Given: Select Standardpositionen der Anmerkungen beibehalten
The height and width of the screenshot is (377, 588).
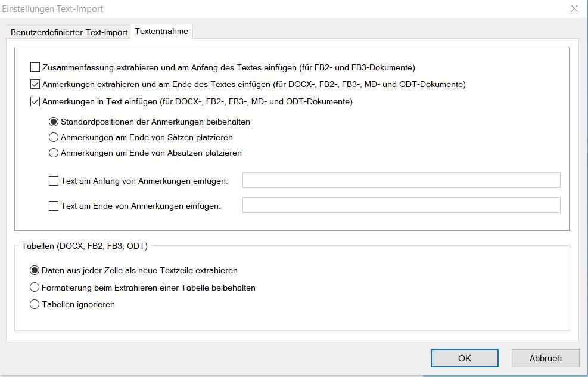Looking at the screenshot, I should (x=54, y=122).
